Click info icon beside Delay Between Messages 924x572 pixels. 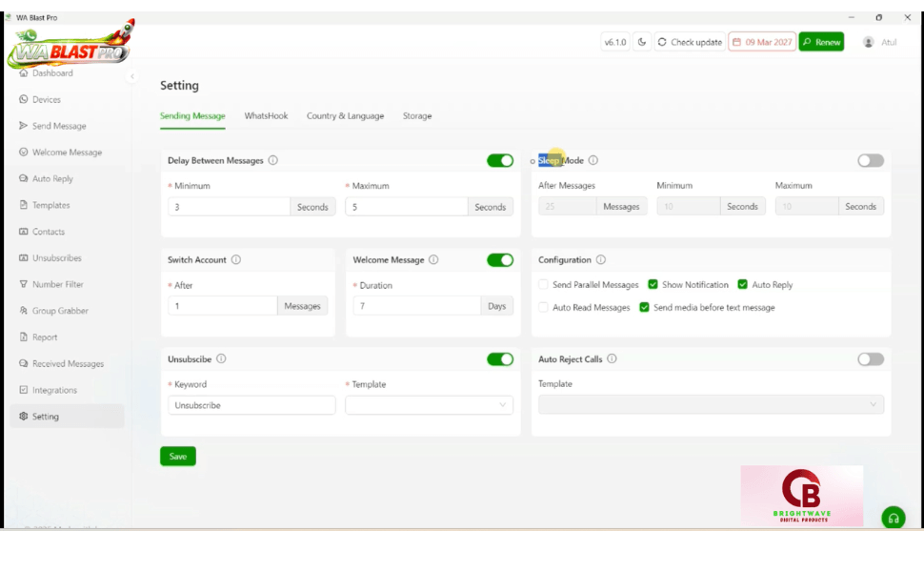click(x=273, y=160)
